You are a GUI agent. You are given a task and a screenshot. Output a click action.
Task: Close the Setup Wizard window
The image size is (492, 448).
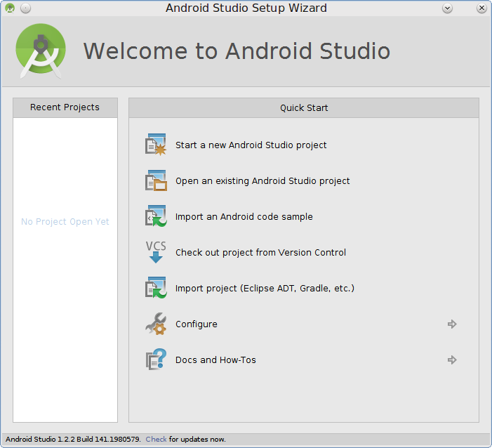point(481,8)
